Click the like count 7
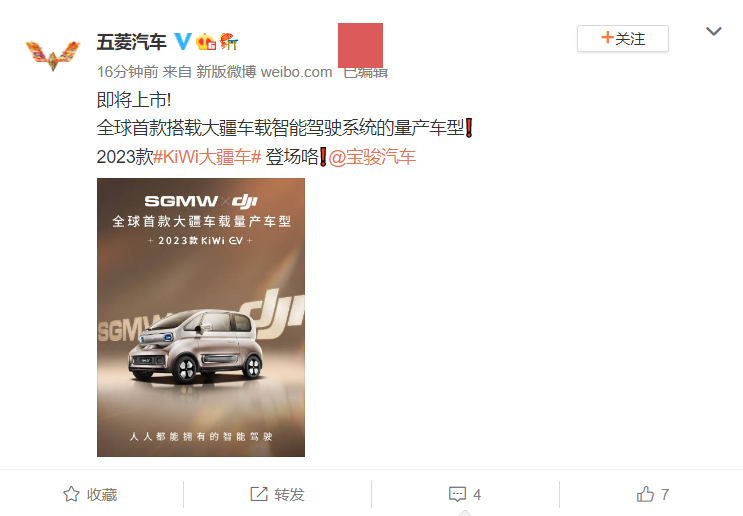 [665, 495]
